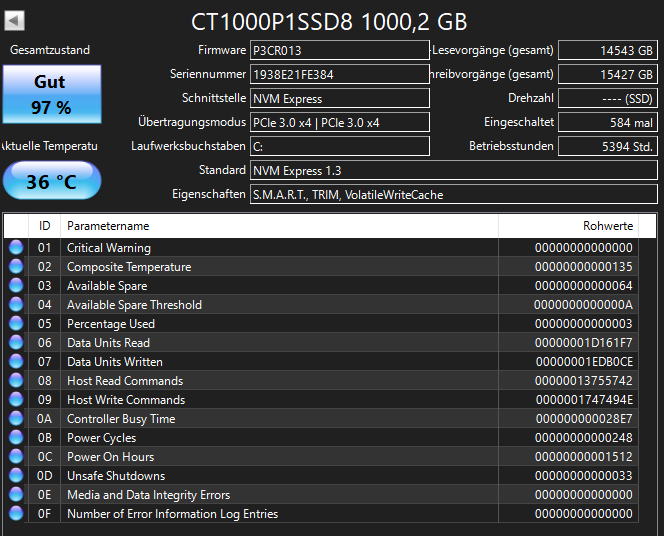Click the status orb for Host Read Commands

(x=16, y=381)
